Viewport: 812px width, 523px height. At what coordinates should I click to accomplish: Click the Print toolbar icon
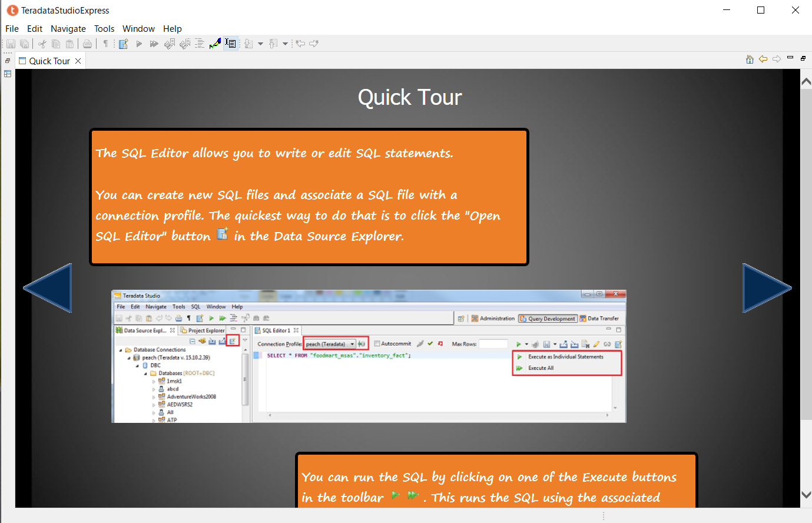pyautogui.click(x=87, y=44)
